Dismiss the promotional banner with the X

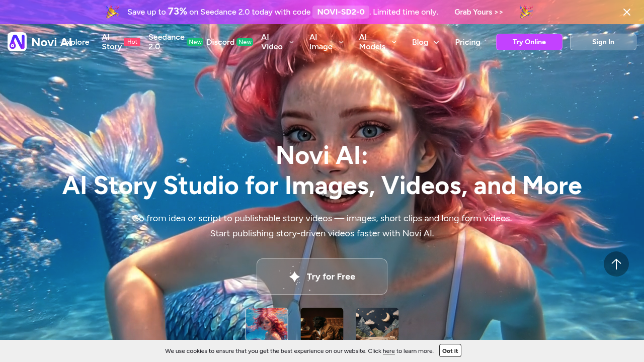click(627, 12)
